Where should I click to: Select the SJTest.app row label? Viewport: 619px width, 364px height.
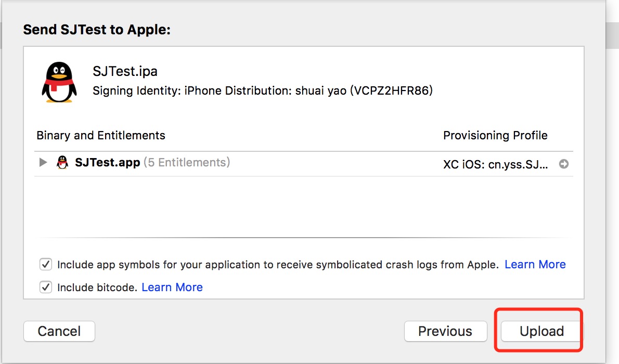tap(107, 162)
